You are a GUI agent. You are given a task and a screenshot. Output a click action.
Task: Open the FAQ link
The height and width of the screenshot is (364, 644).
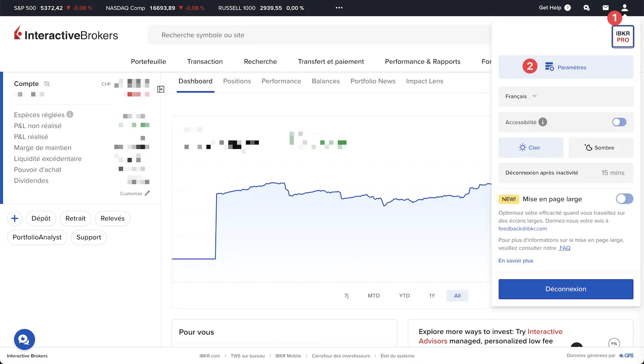point(565,248)
